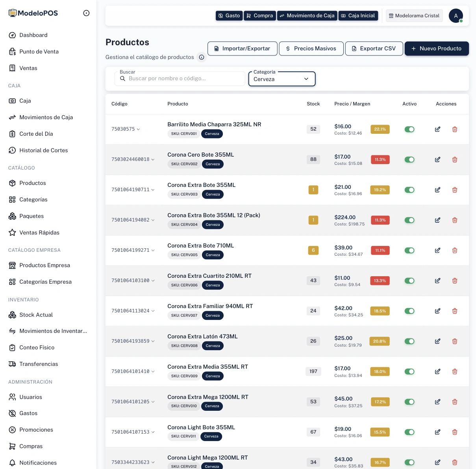Collapse sidebar using icon next to ModeloPOS logo
Viewport: 476px width, 469px height.
tap(86, 13)
